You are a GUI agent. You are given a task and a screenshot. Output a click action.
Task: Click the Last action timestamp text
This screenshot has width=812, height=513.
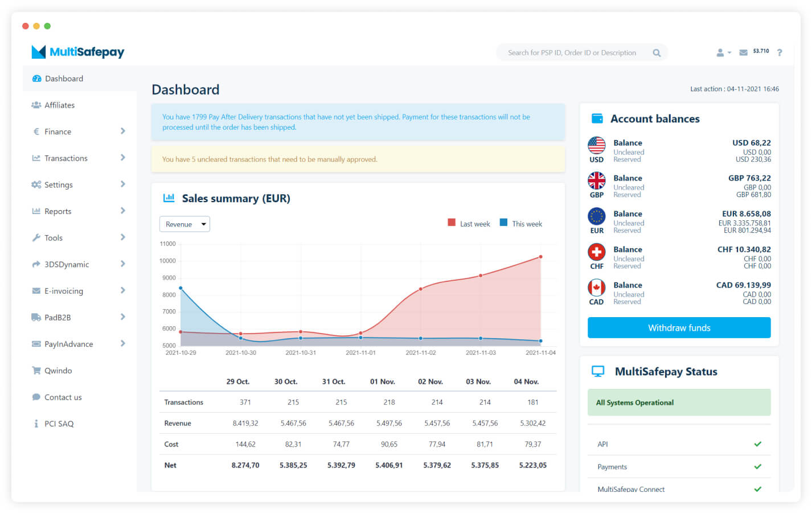coord(735,89)
